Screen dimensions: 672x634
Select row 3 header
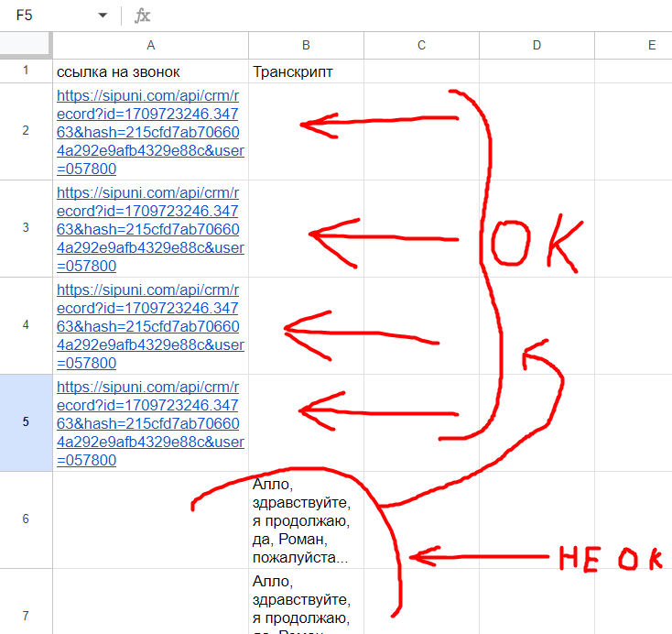(26, 228)
